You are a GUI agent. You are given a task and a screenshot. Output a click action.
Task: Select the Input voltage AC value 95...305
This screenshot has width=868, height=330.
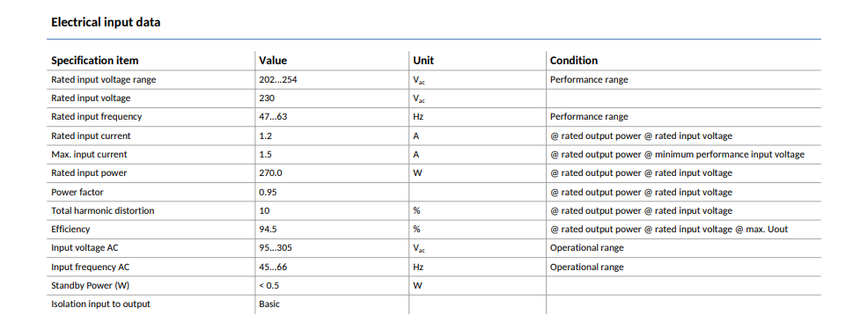pos(276,248)
